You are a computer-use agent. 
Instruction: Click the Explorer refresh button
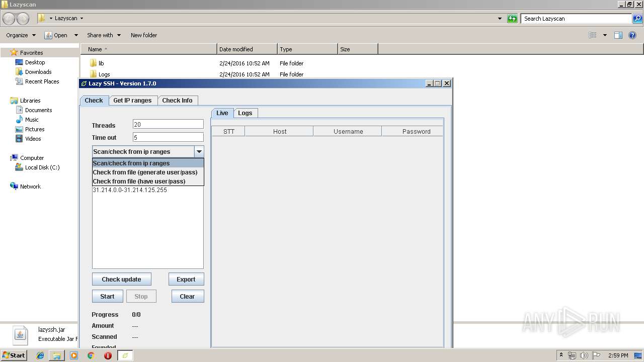coord(512,19)
